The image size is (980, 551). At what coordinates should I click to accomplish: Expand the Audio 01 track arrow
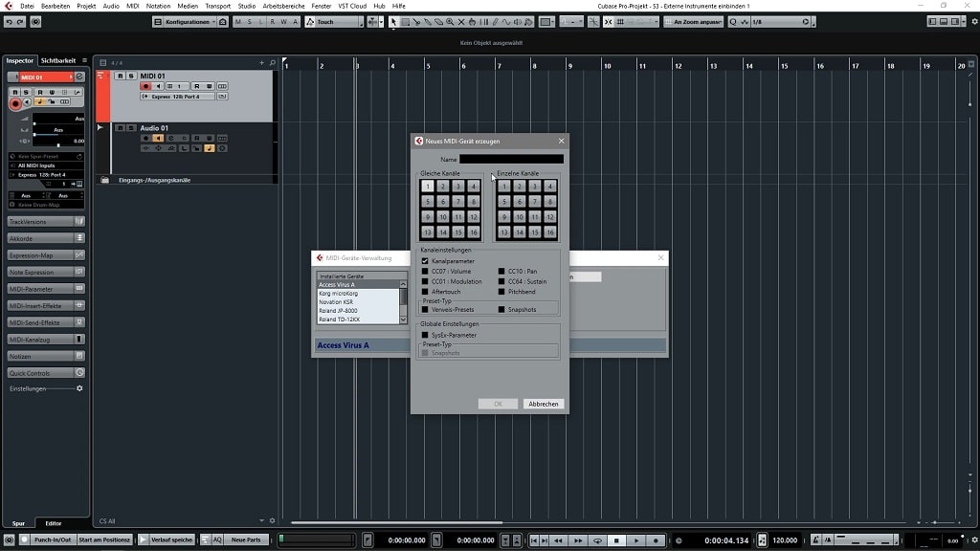click(100, 127)
